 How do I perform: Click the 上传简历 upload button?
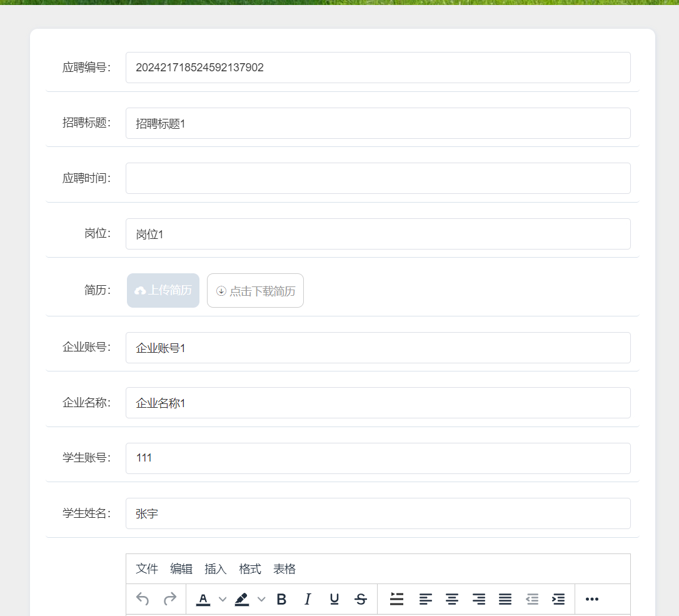[163, 290]
